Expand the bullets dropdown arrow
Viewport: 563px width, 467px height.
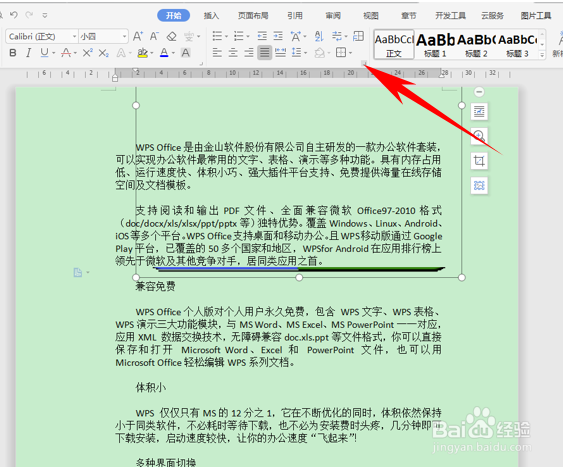[x=226, y=36]
